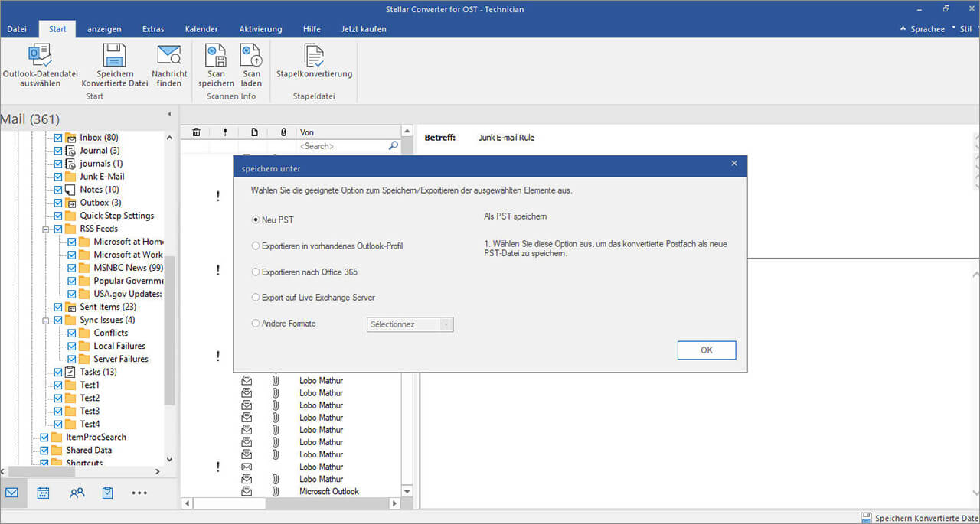Select the Local Failures folder
Image resolution: width=980 pixels, height=524 pixels.
pyautogui.click(x=119, y=346)
